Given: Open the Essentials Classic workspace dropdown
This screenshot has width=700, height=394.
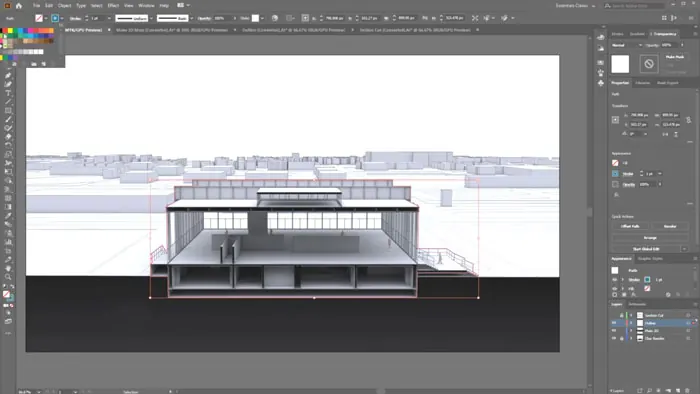Looking at the screenshot, I should pos(575,6).
